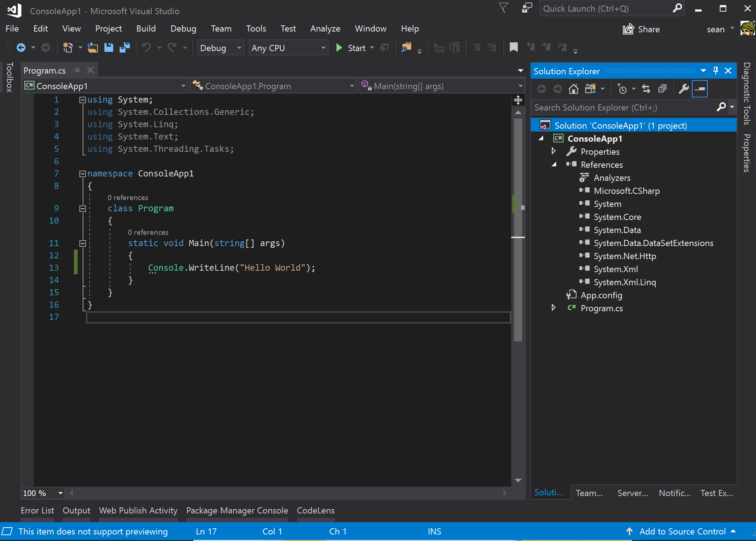
Task: Select the Any CPU platform dropdown
Action: (287, 47)
